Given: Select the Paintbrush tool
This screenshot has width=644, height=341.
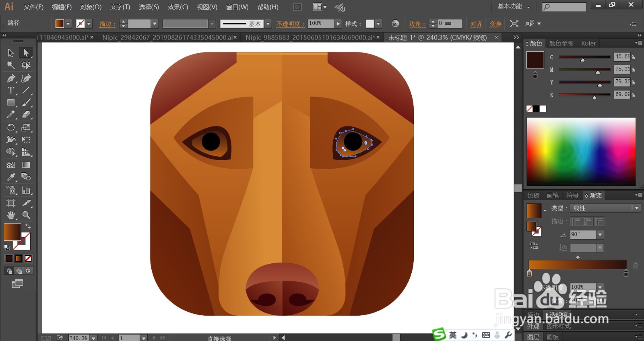Looking at the screenshot, I should [x=26, y=103].
